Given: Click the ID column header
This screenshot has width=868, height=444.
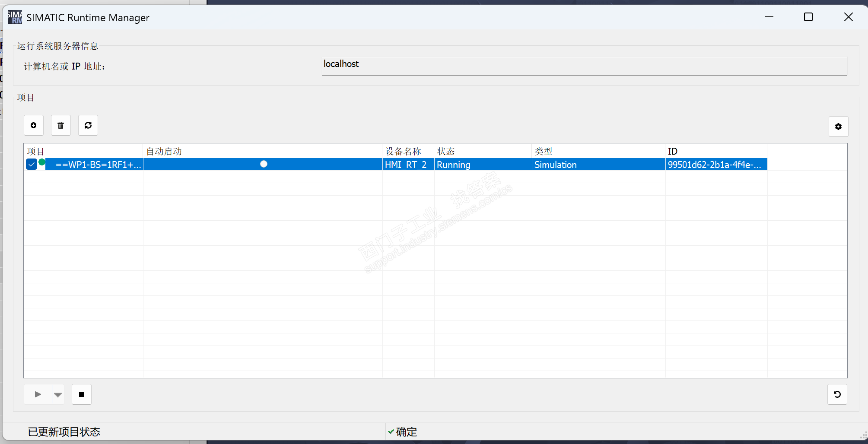Looking at the screenshot, I should [x=716, y=151].
